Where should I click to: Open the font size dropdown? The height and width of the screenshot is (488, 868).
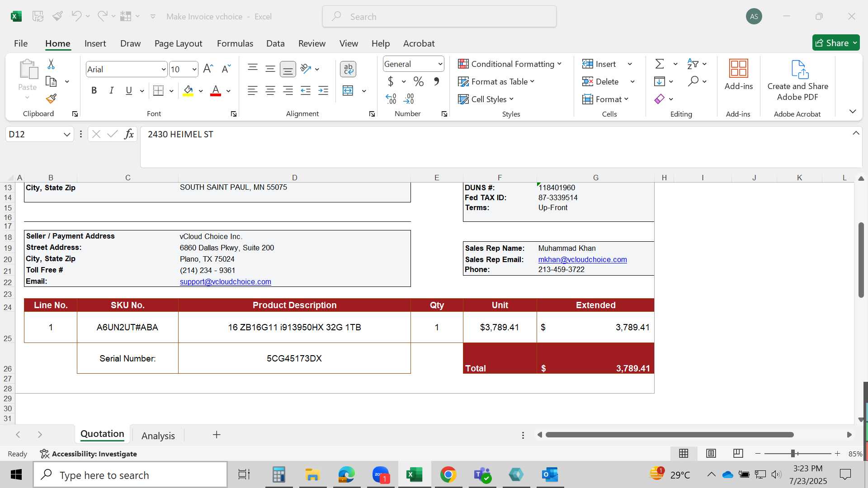click(x=194, y=69)
